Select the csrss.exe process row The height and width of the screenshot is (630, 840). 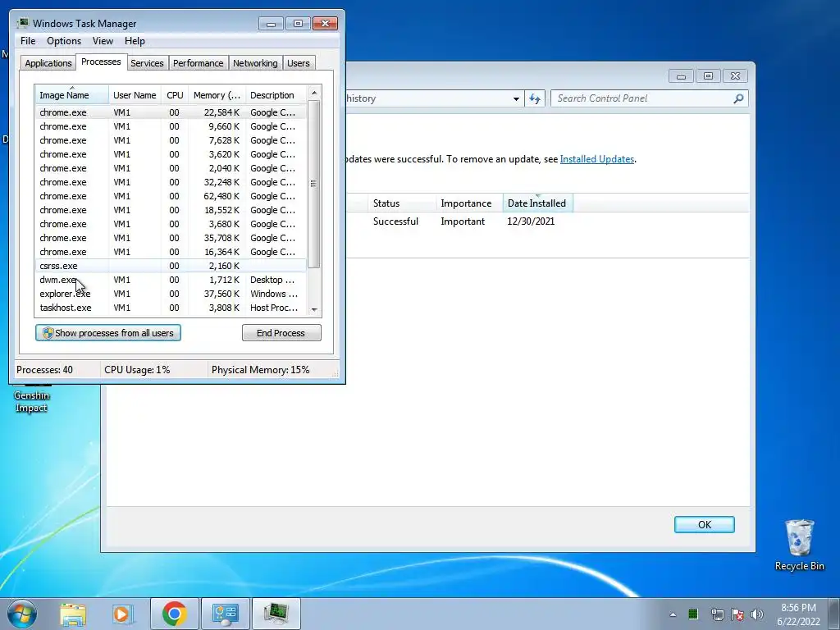pyautogui.click(x=171, y=266)
